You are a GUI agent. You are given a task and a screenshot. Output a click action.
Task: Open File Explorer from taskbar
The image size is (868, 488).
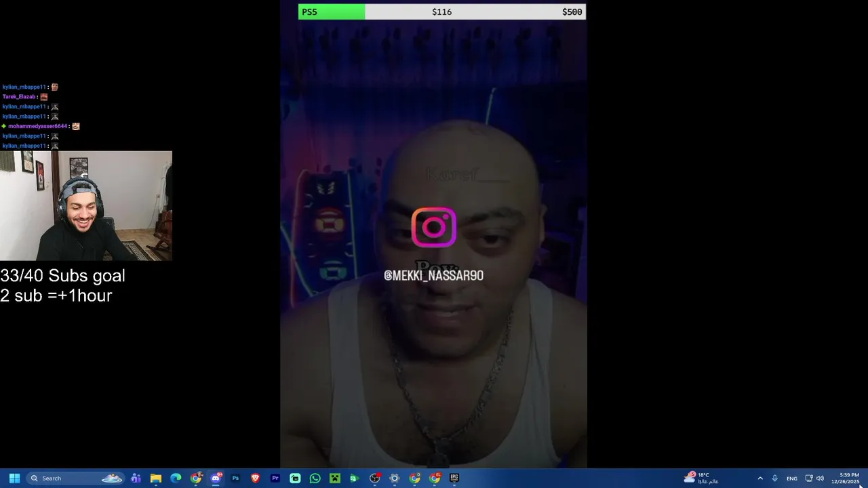click(x=156, y=478)
